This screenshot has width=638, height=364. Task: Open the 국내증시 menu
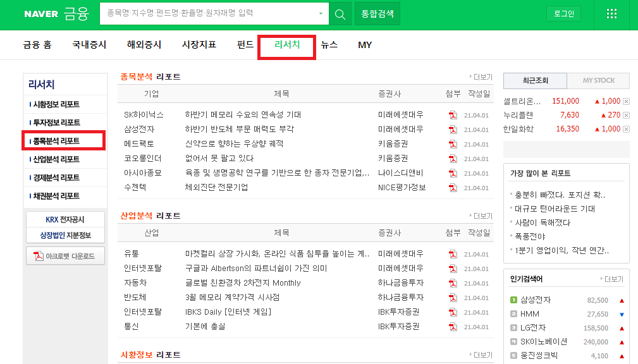(89, 45)
